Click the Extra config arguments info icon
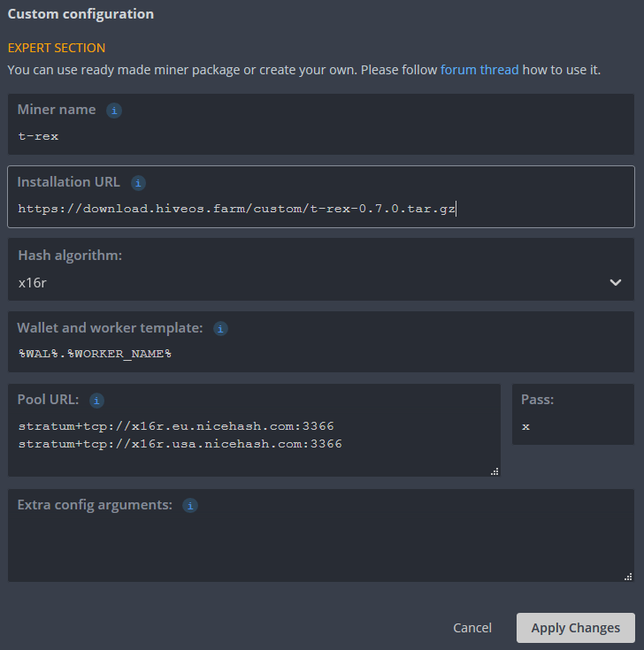The image size is (644, 650). tap(189, 506)
